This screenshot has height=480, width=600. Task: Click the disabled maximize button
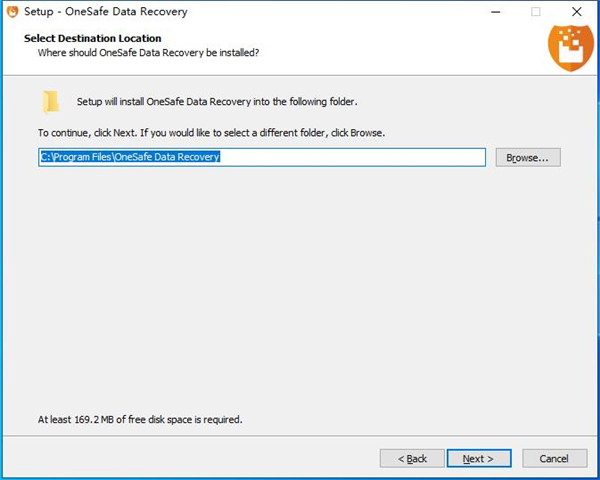[x=536, y=12]
